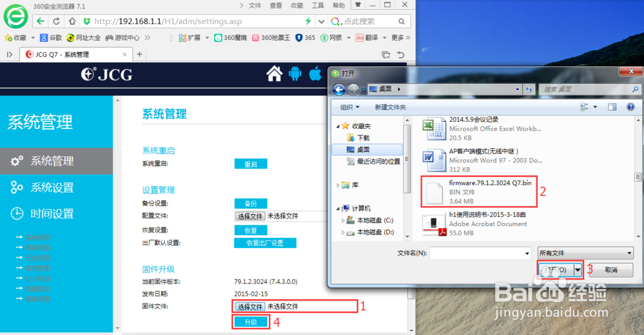
Task: Click the 升级 button
Action: (x=251, y=322)
